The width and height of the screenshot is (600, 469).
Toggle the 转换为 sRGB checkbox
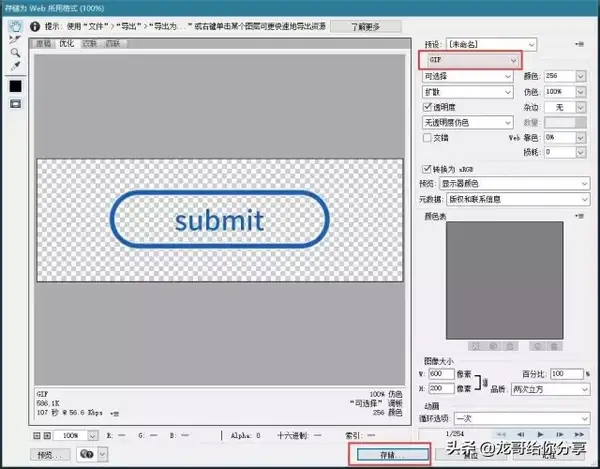428,168
